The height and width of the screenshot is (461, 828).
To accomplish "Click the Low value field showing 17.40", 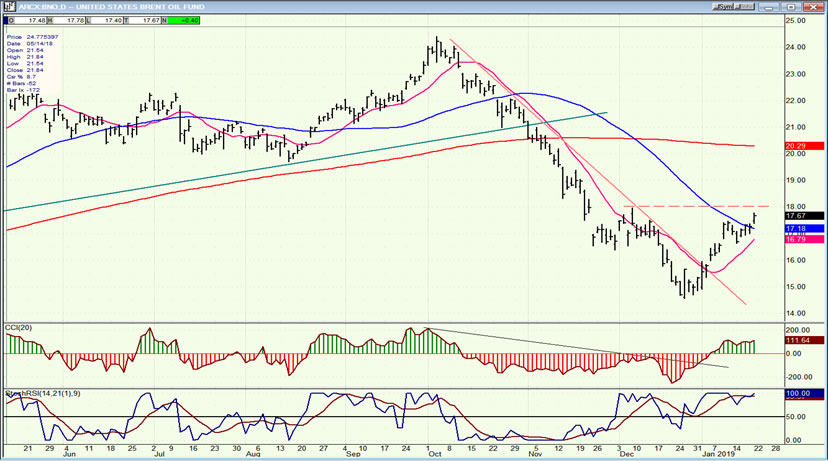I will click(107, 20).
